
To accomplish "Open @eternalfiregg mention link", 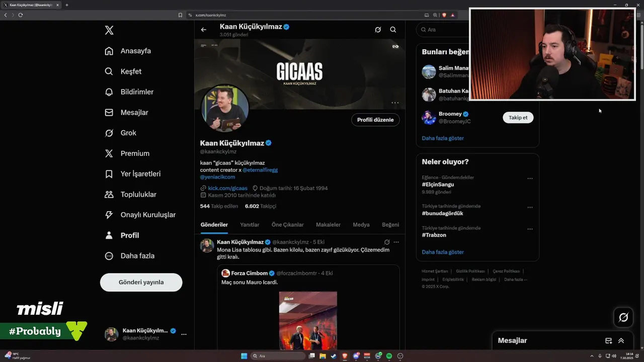I will click(x=260, y=170).
